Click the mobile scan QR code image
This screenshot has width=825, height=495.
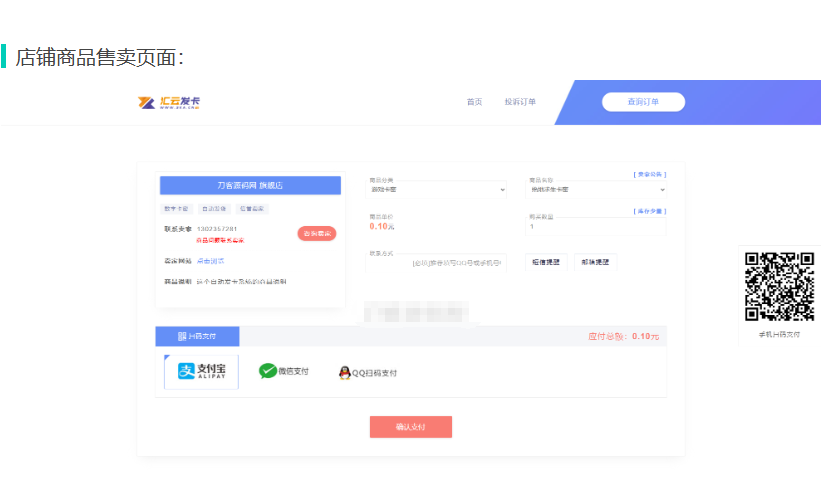pyautogui.click(x=780, y=287)
